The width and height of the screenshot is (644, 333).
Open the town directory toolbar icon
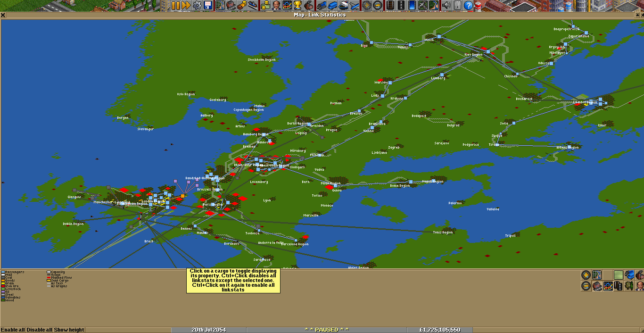(x=231, y=5)
